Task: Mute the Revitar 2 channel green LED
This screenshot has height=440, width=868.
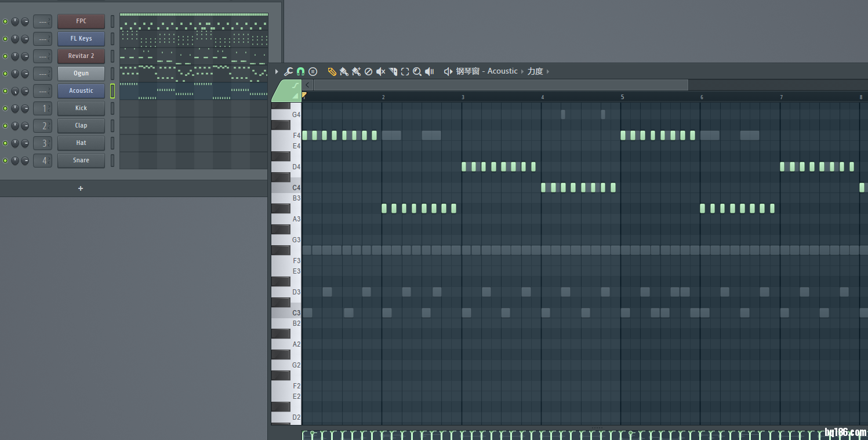Action: point(5,56)
